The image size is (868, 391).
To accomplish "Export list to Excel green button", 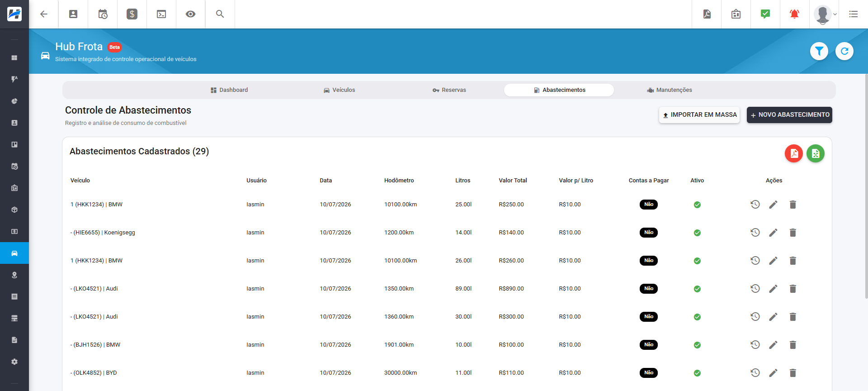I will pyautogui.click(x=815, y=153).
